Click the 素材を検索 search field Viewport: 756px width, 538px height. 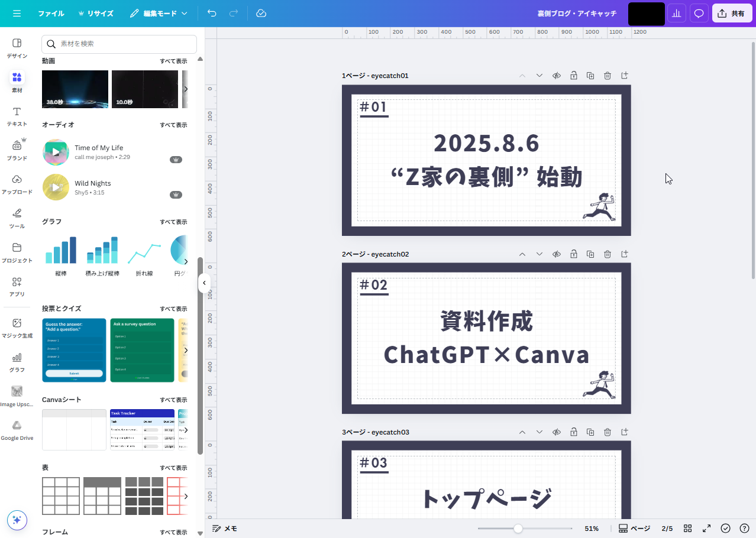[x=119, y=44]
